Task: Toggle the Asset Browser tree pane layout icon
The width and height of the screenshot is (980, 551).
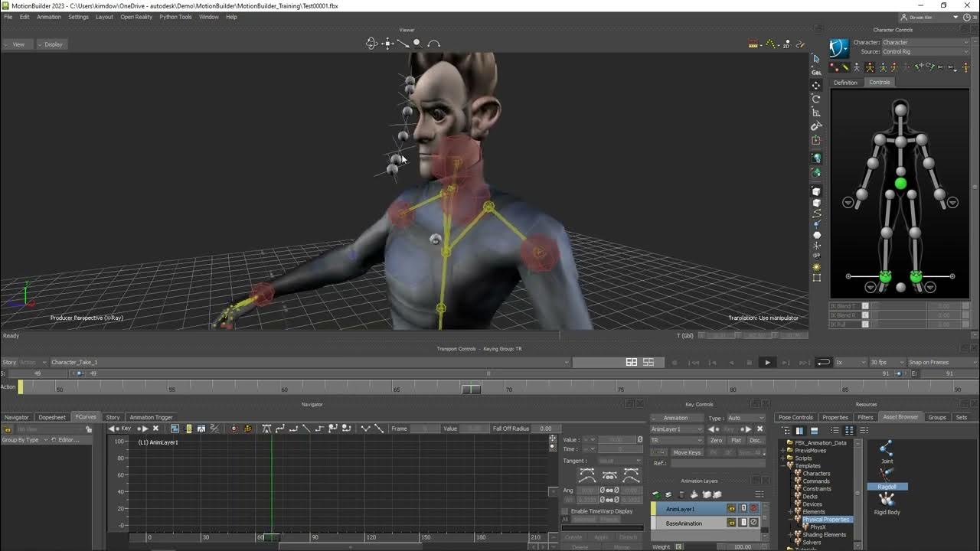Action: [x=800, y=431]
